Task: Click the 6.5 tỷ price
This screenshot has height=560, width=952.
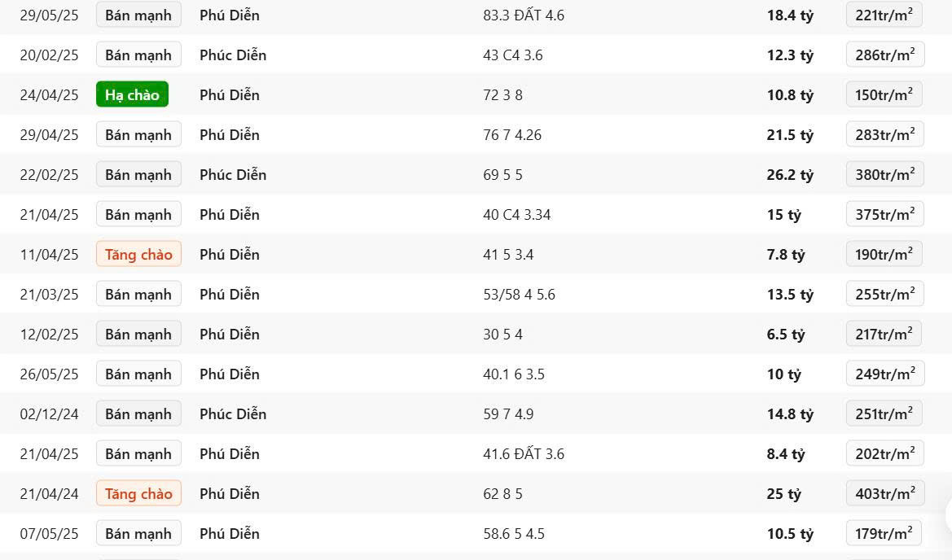Action: [x=786, y=335]
